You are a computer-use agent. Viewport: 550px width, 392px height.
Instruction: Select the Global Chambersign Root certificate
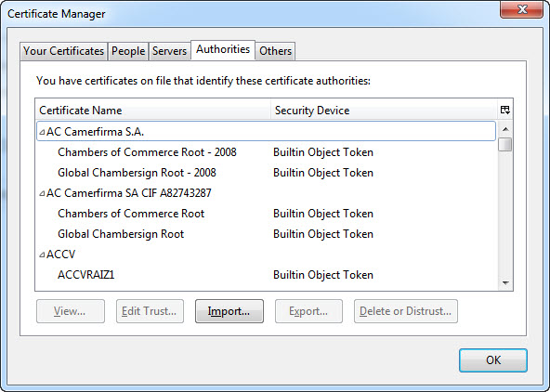click(x=121, y=234)
